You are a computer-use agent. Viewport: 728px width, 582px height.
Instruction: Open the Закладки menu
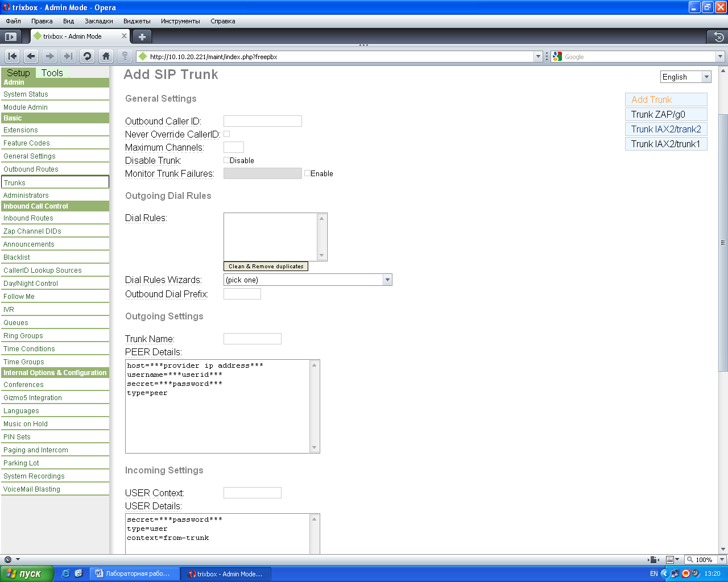click(x=99, y=21)
